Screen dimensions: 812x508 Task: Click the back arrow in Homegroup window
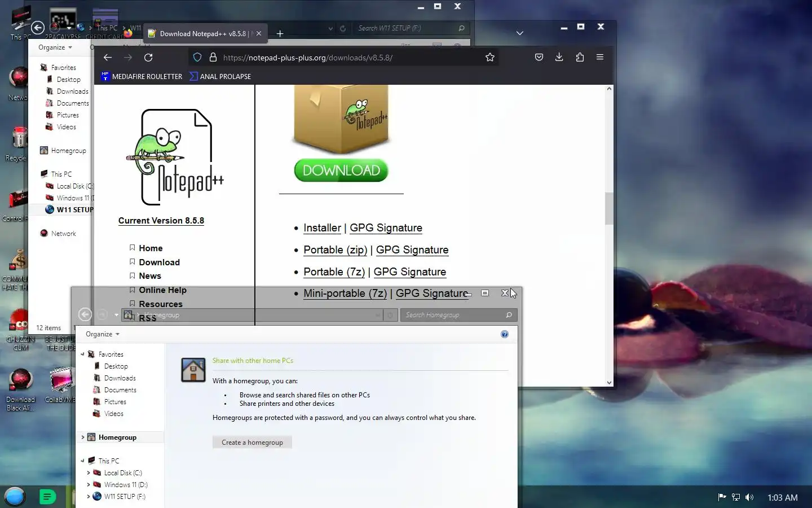point(85,314)
